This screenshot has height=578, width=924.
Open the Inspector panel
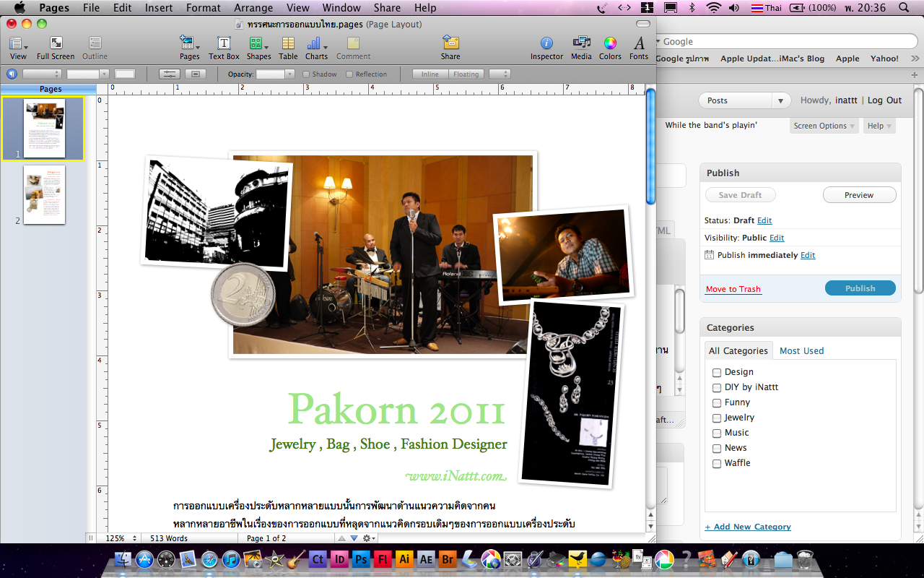(x=546, y=48)
